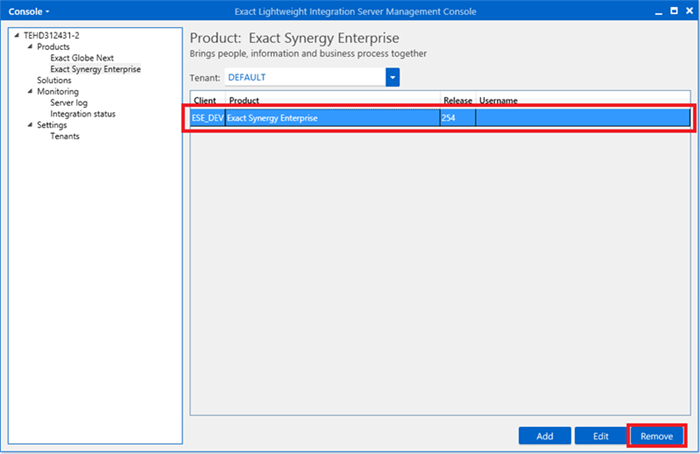Open Integration status under Monitoring

click(83, 113)
